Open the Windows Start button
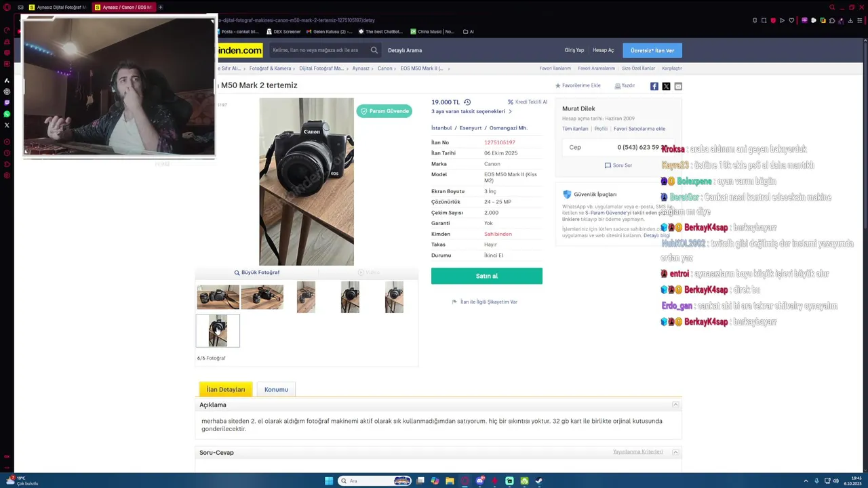The height and width of the screenshot is (488, 868). [x=329, y=481]
